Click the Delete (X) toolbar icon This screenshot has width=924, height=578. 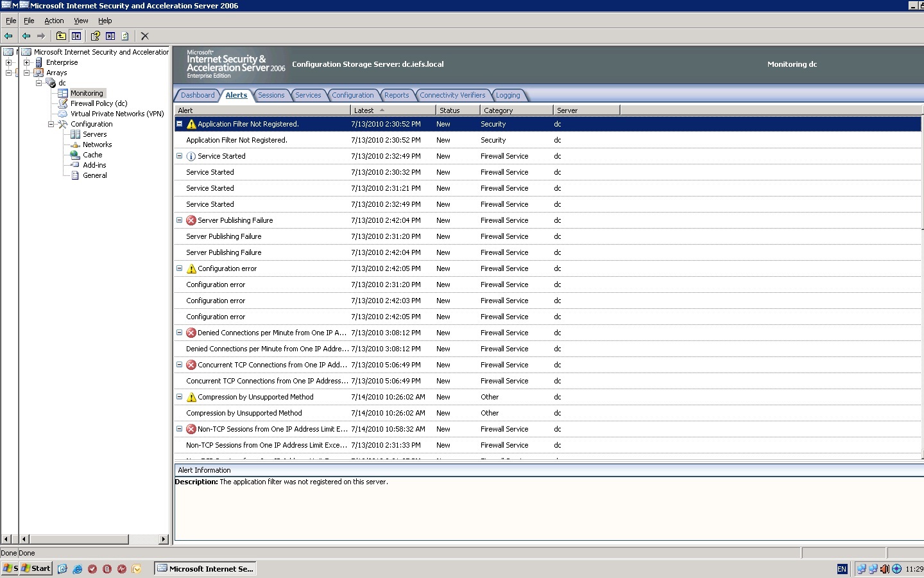point(144,36)
